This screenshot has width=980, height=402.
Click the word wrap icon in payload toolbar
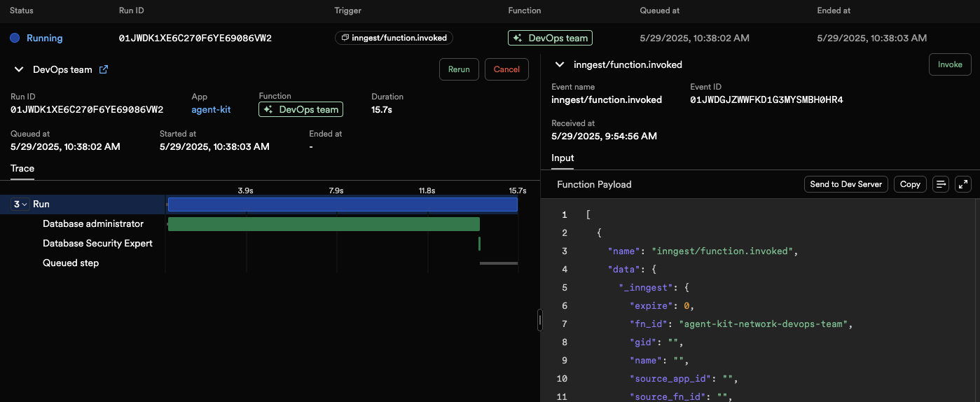pos(941,184)
